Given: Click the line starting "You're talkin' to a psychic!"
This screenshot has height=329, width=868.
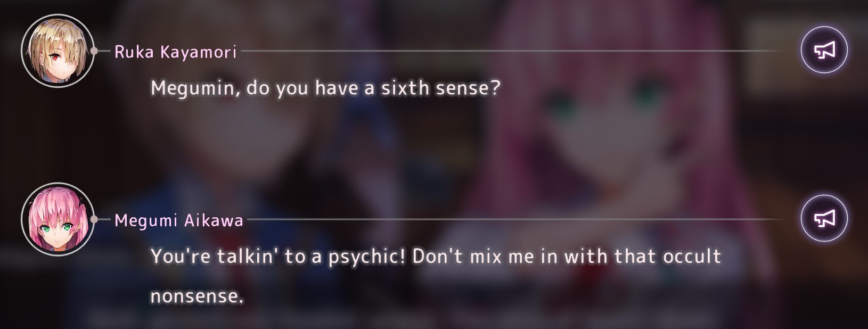Looking at the screenshot, I should click(436, 276).
